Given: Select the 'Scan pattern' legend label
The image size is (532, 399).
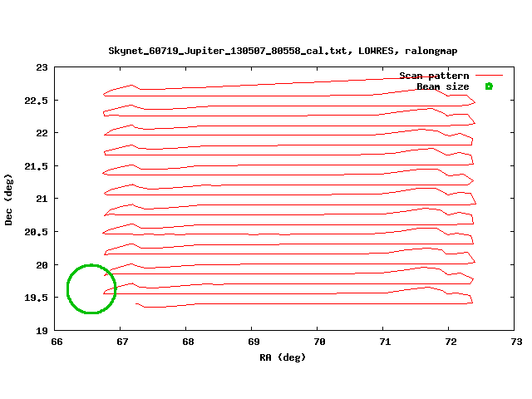Looking at the screenshot, I should coord(434,76).
